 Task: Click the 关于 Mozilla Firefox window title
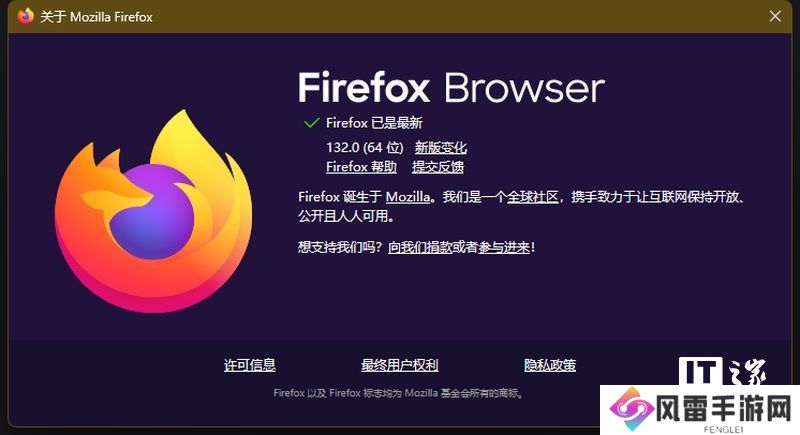(x=96, y=17)
